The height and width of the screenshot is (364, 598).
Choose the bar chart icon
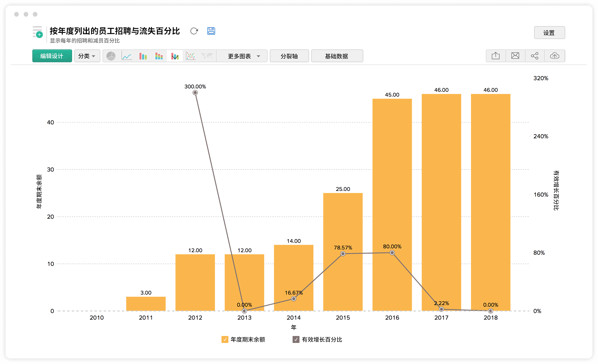(143, 56)
